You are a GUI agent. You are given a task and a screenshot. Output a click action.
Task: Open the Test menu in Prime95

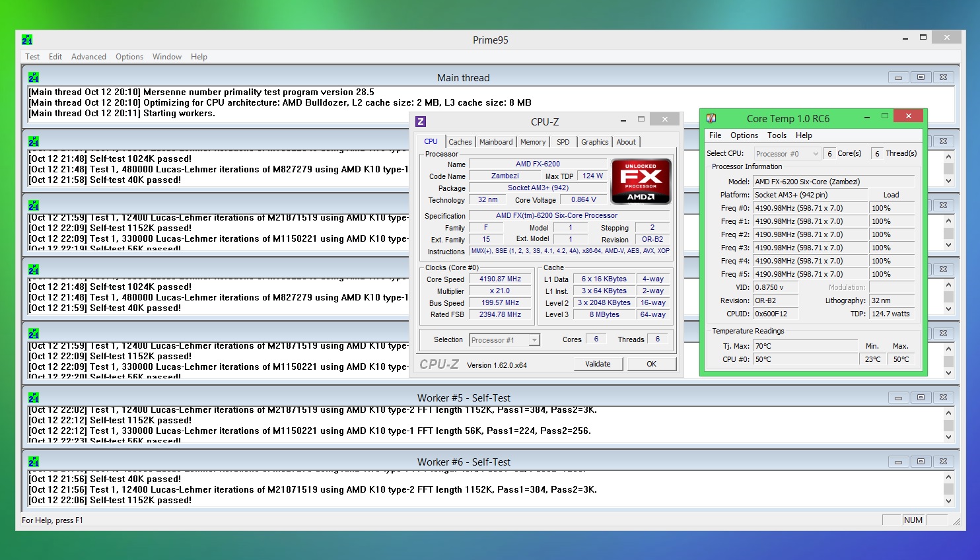pyautogui.click(x=32, y=57)
